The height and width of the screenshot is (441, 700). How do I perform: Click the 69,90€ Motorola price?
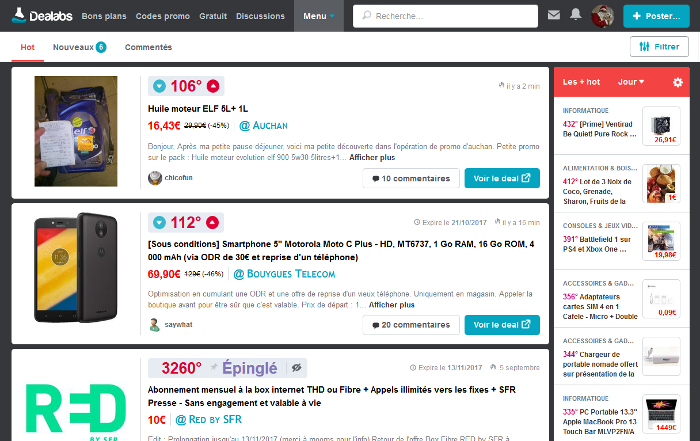coord(164,274)
